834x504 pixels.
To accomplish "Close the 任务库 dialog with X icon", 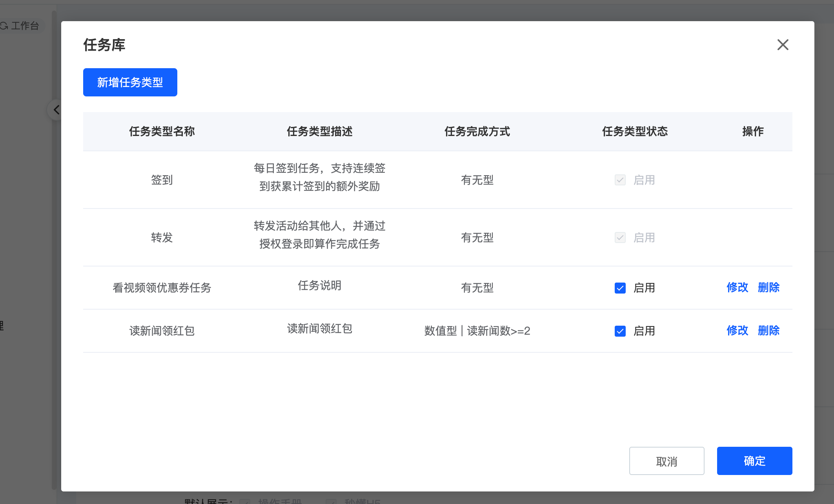I will (x=783, y=45).
